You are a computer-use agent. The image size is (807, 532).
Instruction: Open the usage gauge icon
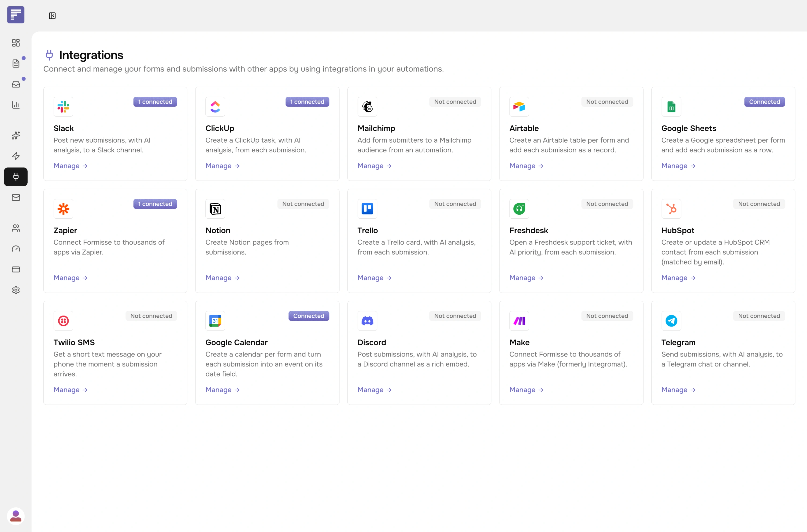pyautogui.click(x=16, y=249)
